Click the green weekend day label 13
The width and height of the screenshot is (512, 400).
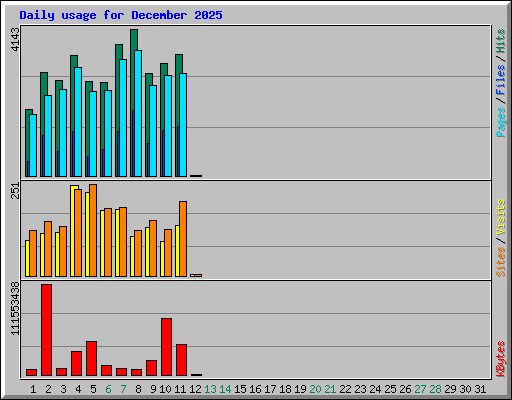pos(210,389)
